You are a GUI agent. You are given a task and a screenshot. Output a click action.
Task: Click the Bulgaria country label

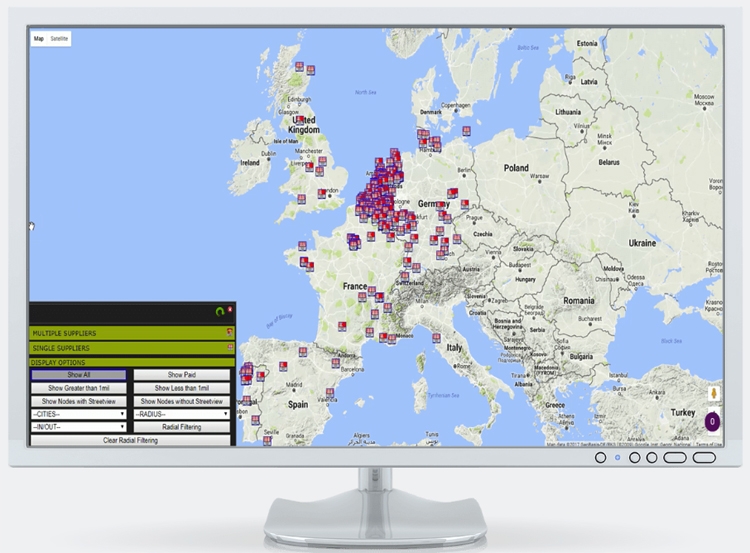tap(581, 356)
